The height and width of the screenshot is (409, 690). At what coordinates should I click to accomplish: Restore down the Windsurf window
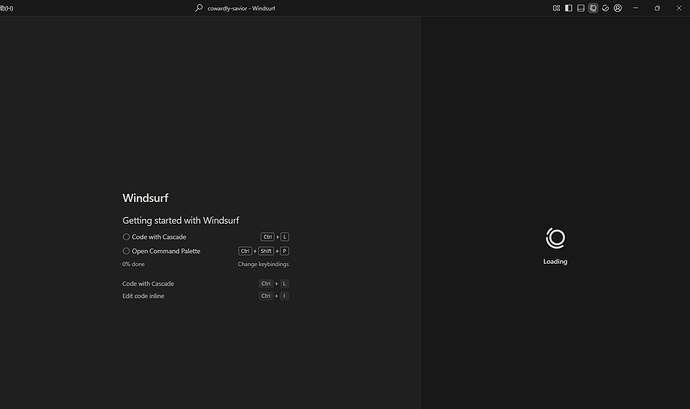(657, 8)
